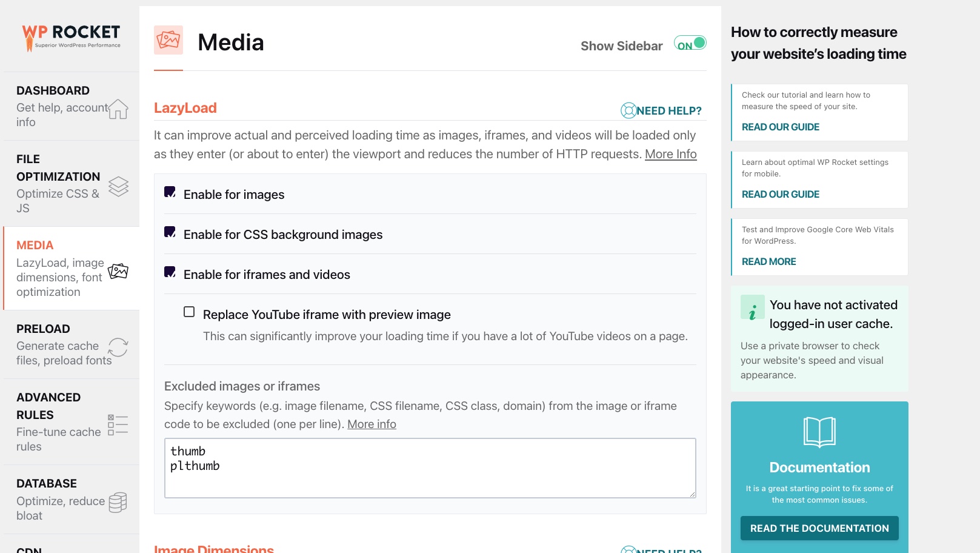980x553 pixels.
Task: Click the Preload refresh icon
Action: point(119,347)
